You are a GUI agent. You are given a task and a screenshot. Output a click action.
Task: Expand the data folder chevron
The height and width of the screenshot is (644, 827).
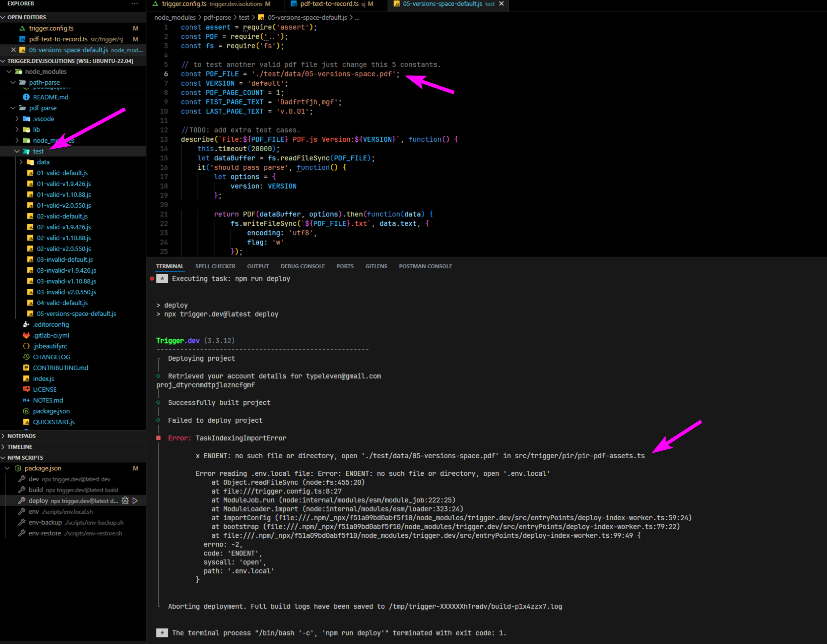[x=21, y=162]
